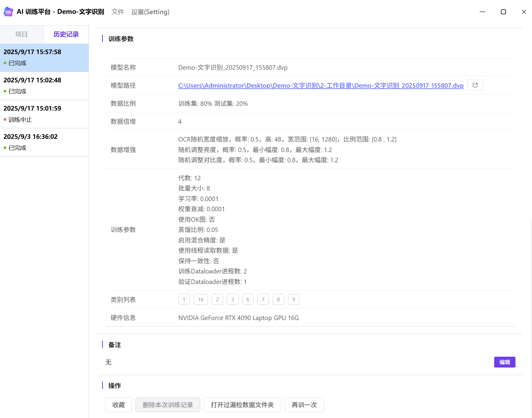
Task: Click the 编辑 button for notes
Action: pos(504,362)
